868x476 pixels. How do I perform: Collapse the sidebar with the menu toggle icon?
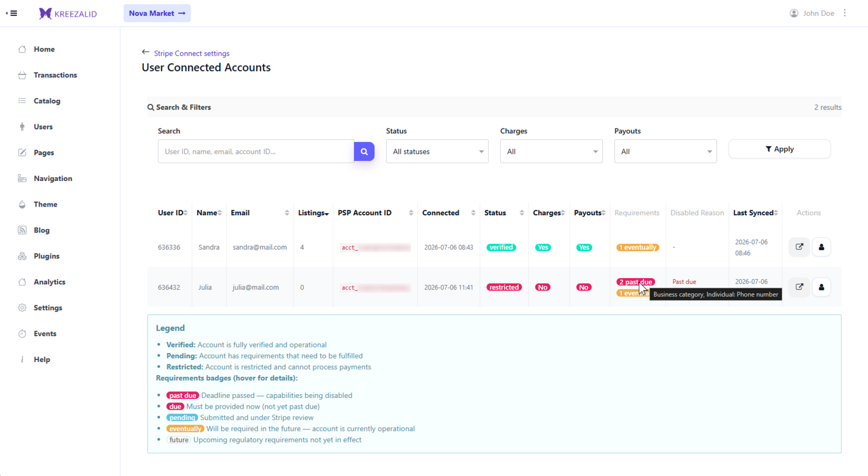[11, 13]
